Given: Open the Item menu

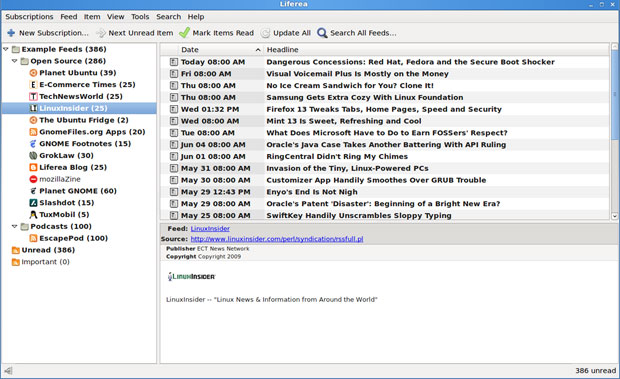Looking at the screenshot, I should pos(92,17).
